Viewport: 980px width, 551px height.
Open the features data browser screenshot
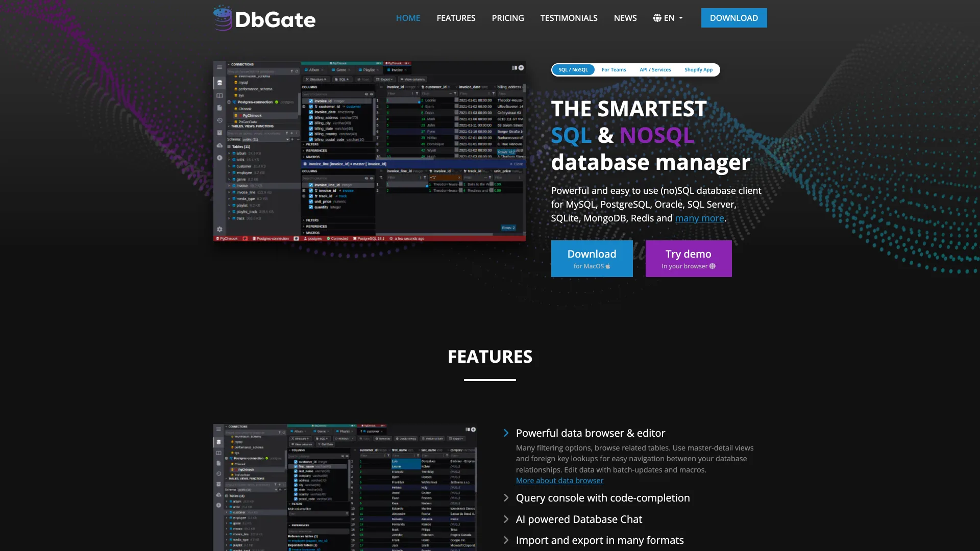click(345, 487)
